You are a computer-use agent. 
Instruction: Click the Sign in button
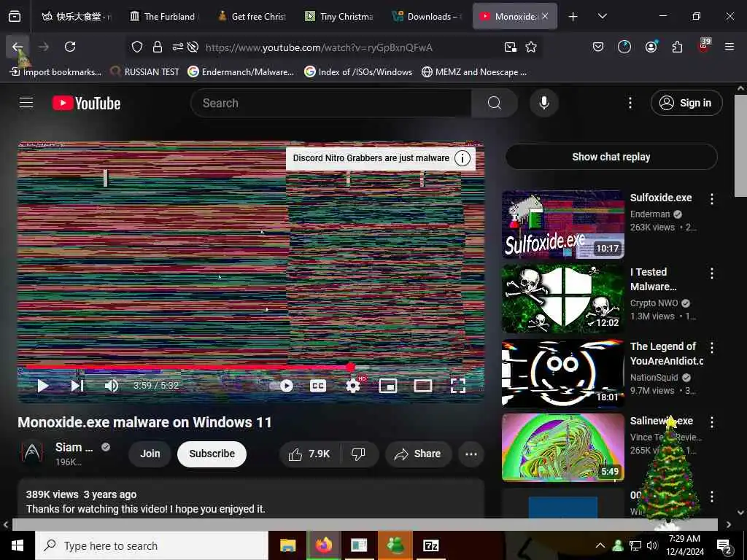click(686, 103)
